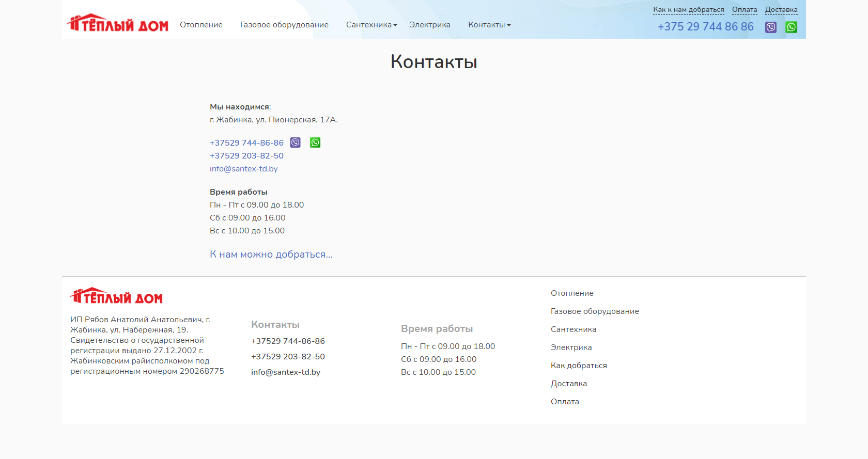Open Отопление link in footer
This screenshot has height=459, width=868.
[x=572, y=293]
